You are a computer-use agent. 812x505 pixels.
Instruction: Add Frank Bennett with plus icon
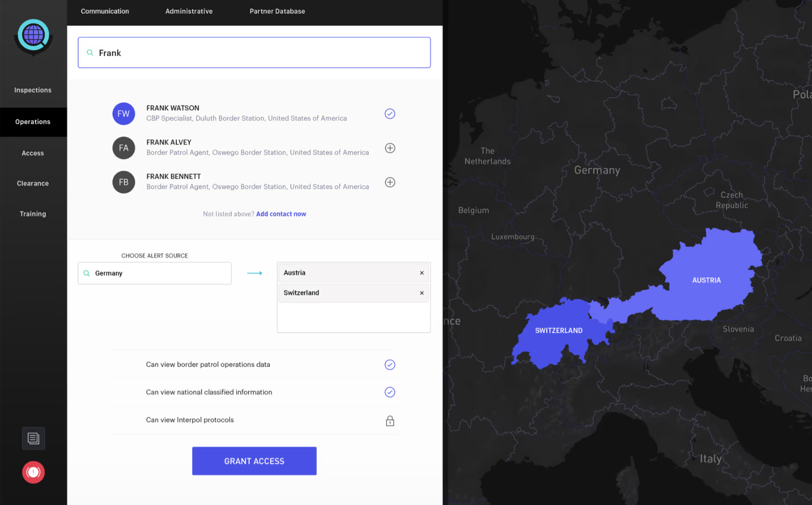tap(390, 182)
